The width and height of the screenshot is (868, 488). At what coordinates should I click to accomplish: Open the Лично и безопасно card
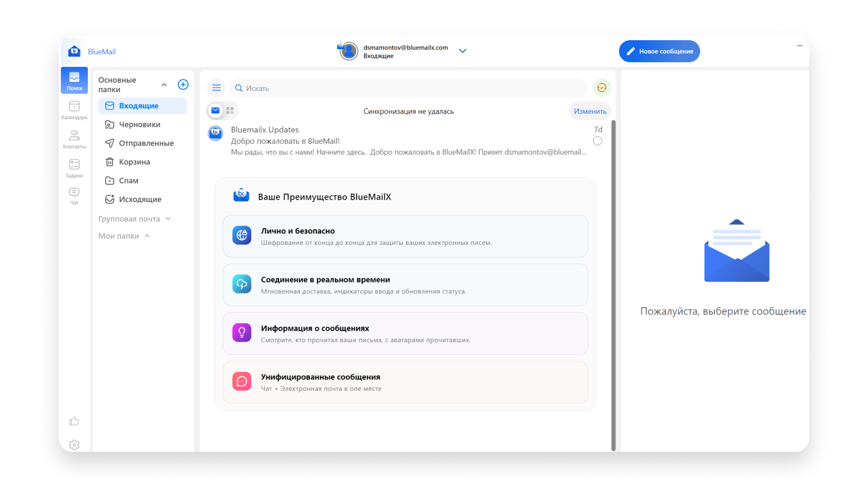tap(405, 236)
